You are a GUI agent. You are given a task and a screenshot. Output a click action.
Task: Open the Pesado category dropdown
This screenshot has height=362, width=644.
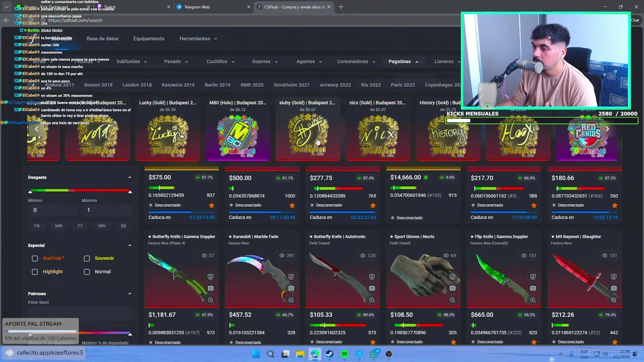click(x=176, y=61)
